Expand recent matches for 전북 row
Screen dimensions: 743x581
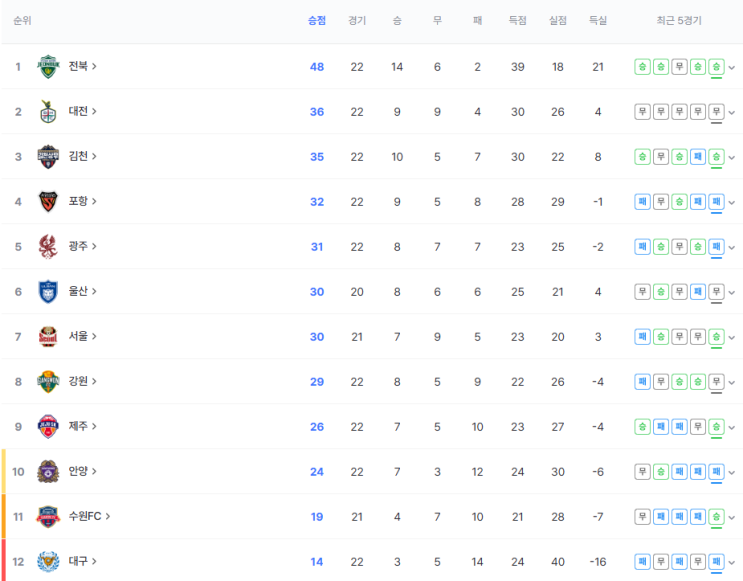coord(732,67)
